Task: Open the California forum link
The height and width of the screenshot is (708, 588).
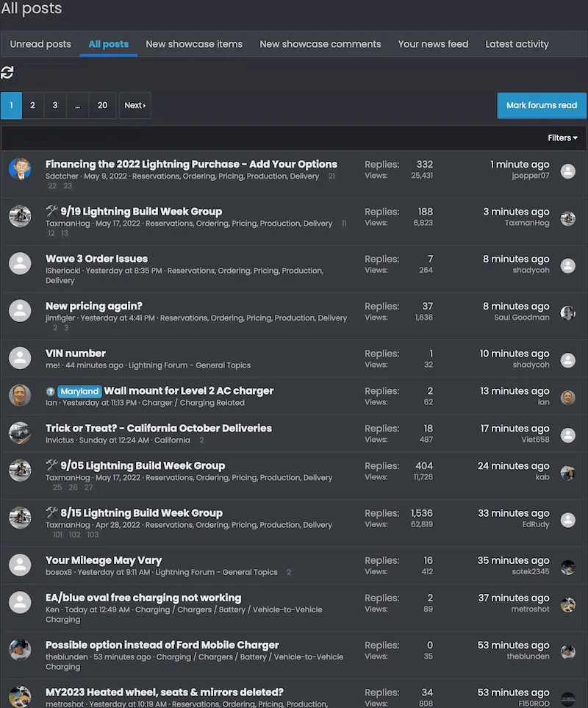Action: 172,440
